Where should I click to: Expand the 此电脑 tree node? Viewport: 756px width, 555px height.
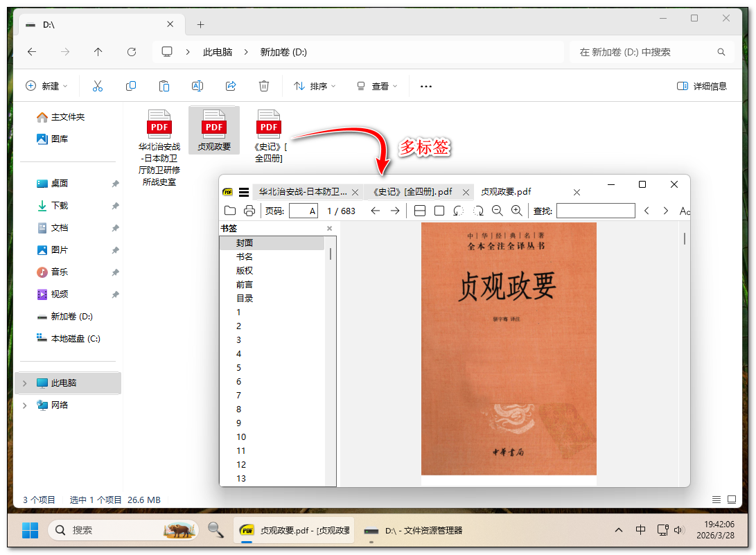(x=24, y=383)
